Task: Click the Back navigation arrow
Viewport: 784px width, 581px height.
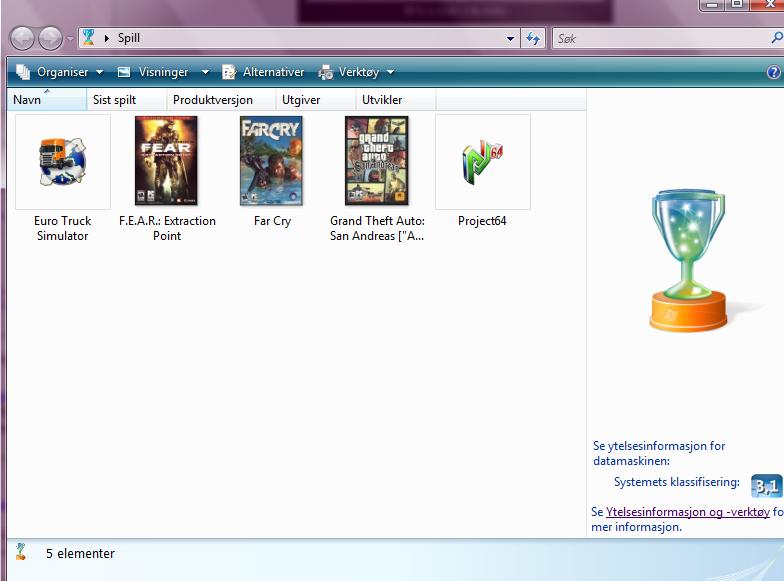Action: tap(22, 38)
